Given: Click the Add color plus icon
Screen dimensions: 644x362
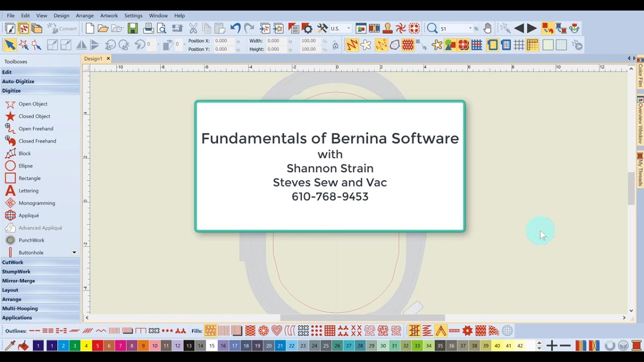Looking at the screenshot, I should pos(552,346).
